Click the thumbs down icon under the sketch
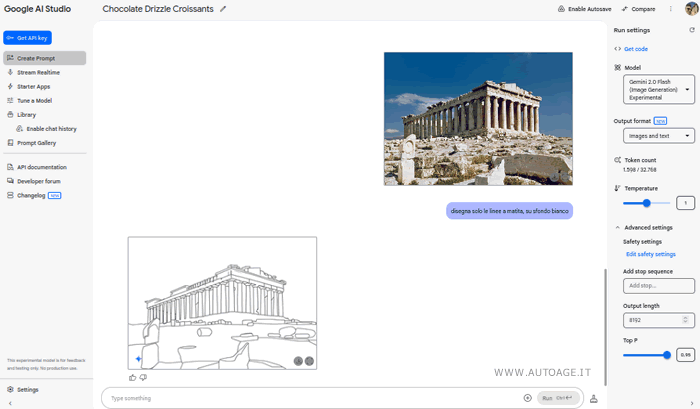 [144, 377]
